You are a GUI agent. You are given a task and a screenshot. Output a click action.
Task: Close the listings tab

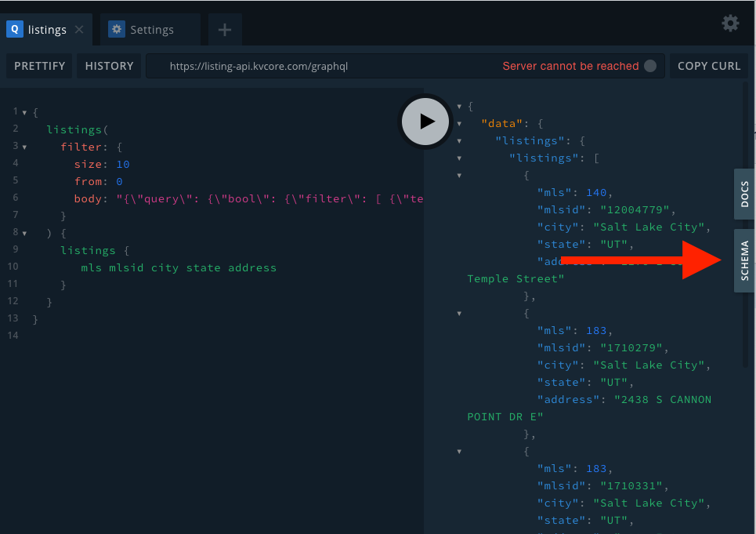(78, 29)
